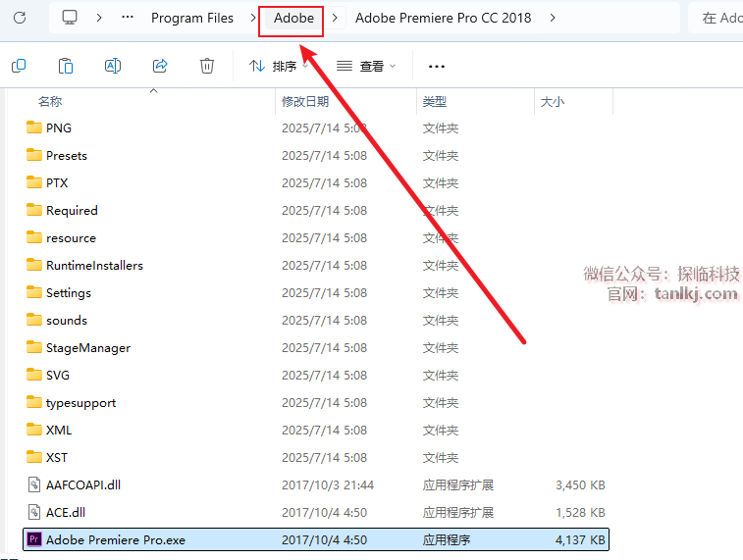Image resolution: width=743 pixels, height=560 pixels.
Task: Click the rename icon in the toolbar
Action: [113, 66]
